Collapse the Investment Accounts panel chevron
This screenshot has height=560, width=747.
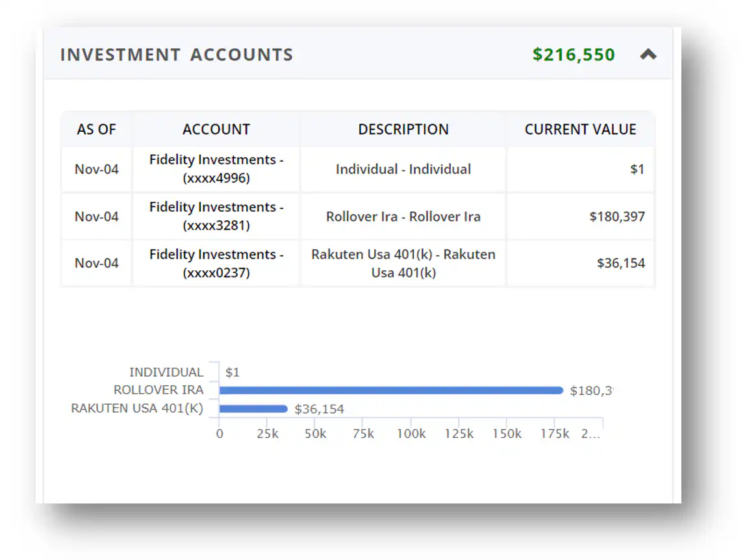point(648,55)
